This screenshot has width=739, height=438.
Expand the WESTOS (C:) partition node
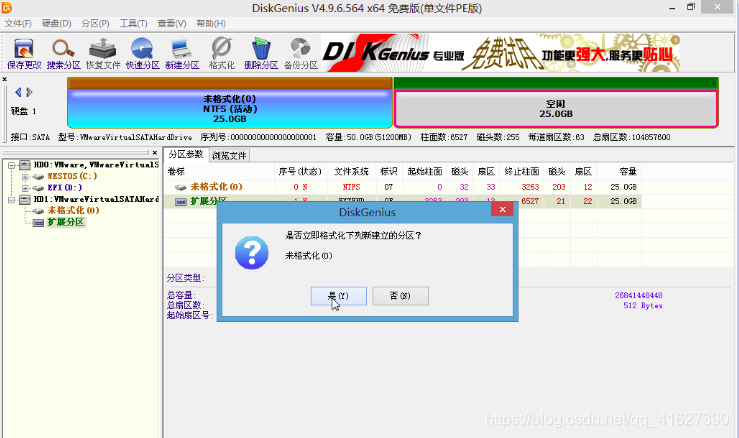(25, 177)
